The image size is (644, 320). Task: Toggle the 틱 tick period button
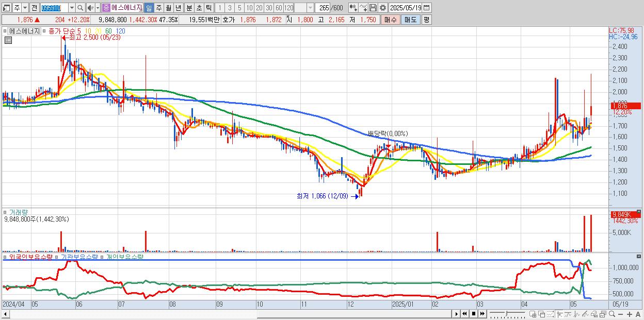pyautogui.click(x=208, y=8)
